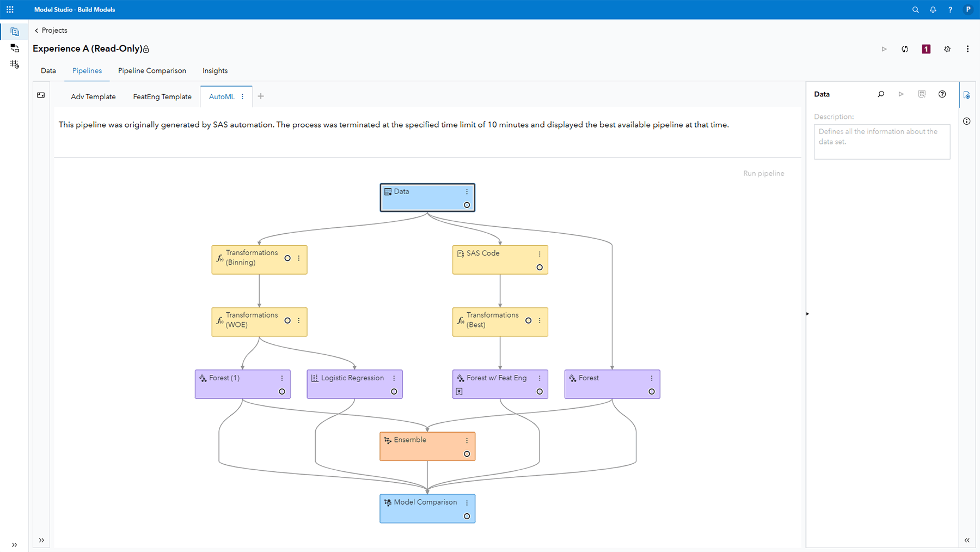Open Data node help question mark icon
Image resolution: width=980 pixels, height=552 pixels.
pyautogui.click(x=942, y=94)
